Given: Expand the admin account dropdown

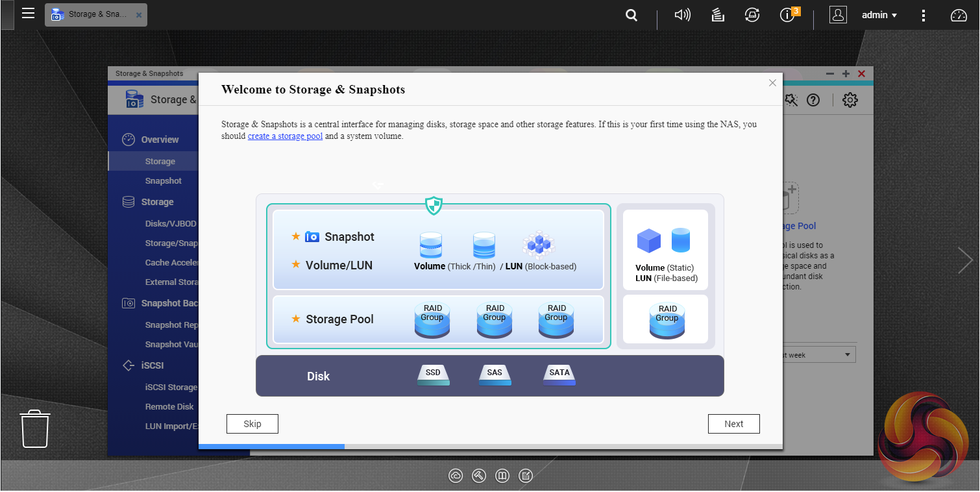Looking at the screenshot, I should pos(879,15).
